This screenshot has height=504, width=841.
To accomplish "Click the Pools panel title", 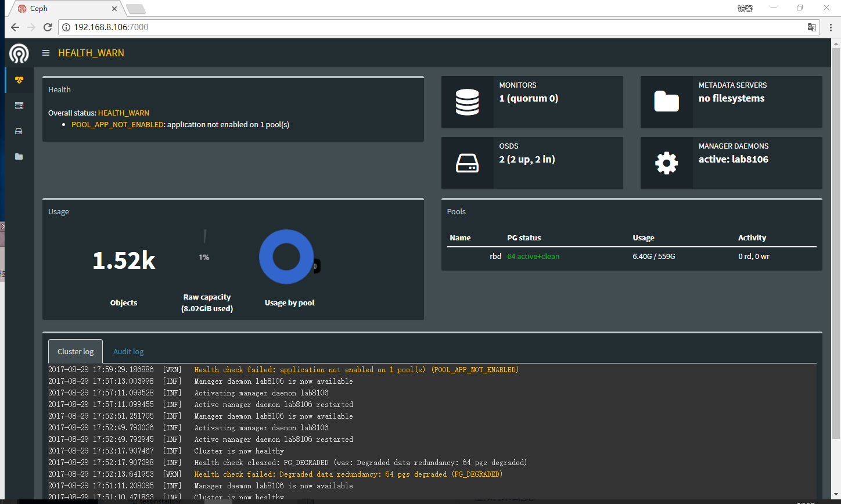I will click(x=457, y=211).
